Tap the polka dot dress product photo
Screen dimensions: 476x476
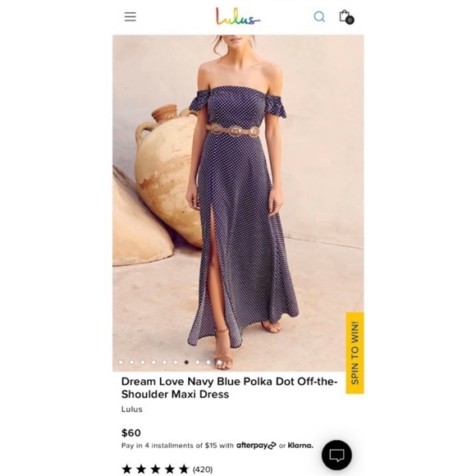click(x=238, y=203)
